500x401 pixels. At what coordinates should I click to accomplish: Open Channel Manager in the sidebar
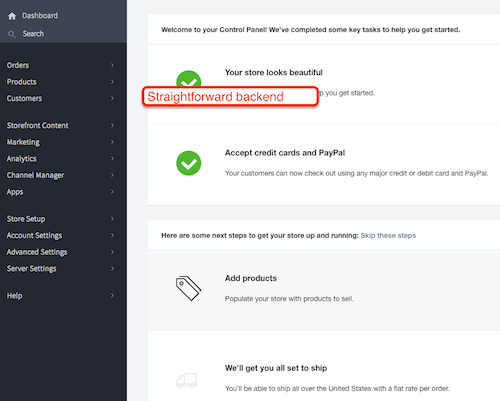point(35,175)
